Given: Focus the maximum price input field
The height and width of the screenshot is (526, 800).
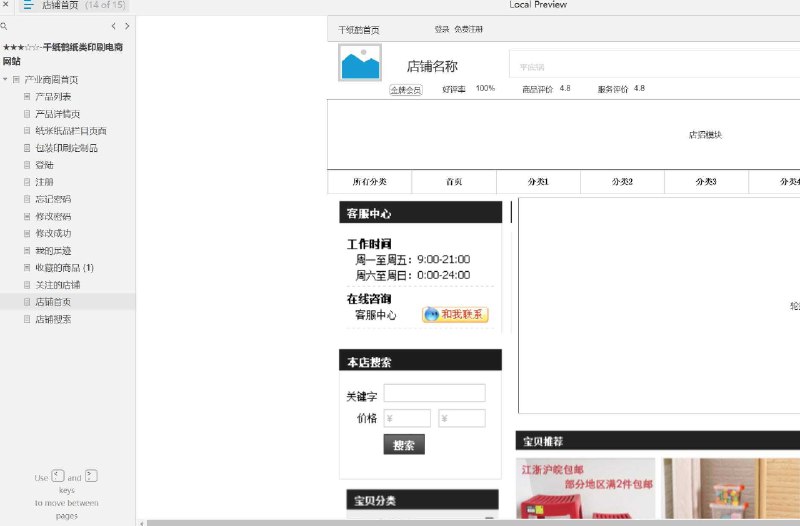Looking at the screenshot, I should (462, 418).
